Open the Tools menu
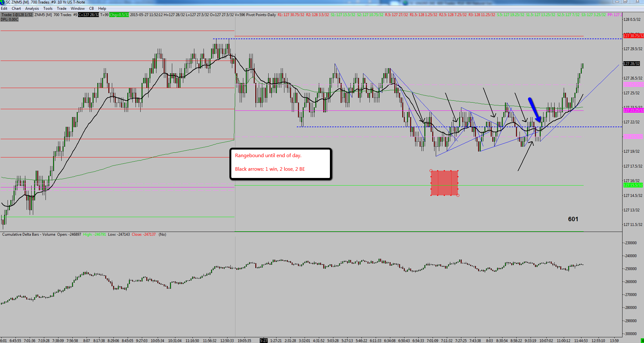 (x=48, y=9)
